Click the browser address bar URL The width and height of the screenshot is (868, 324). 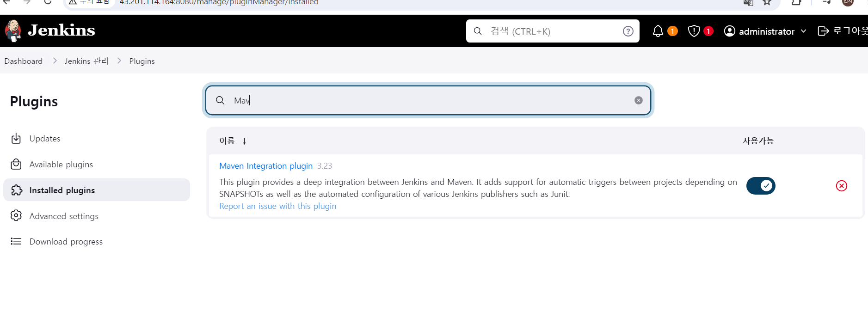click(219, 2)
